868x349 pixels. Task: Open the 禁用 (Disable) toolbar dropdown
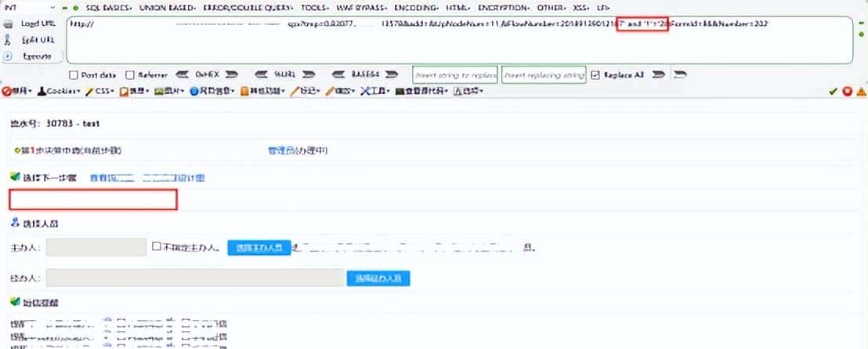coord(16,91)
